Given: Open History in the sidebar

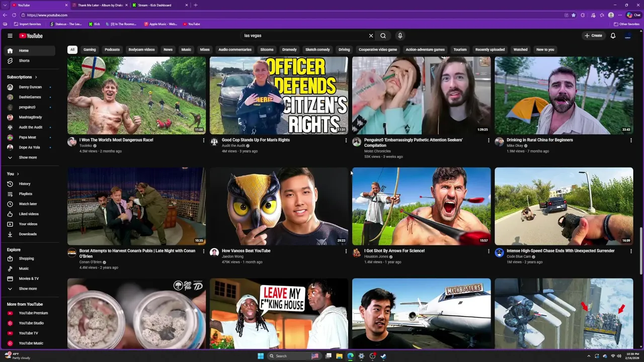Looking at the screenshot, I should click(25, 184).
